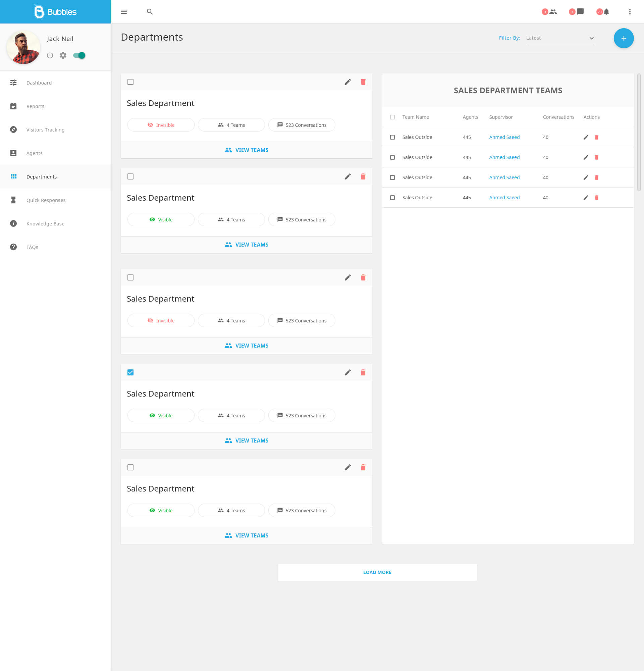Open agents notifications with badge 3

click(x=549, y=12)
